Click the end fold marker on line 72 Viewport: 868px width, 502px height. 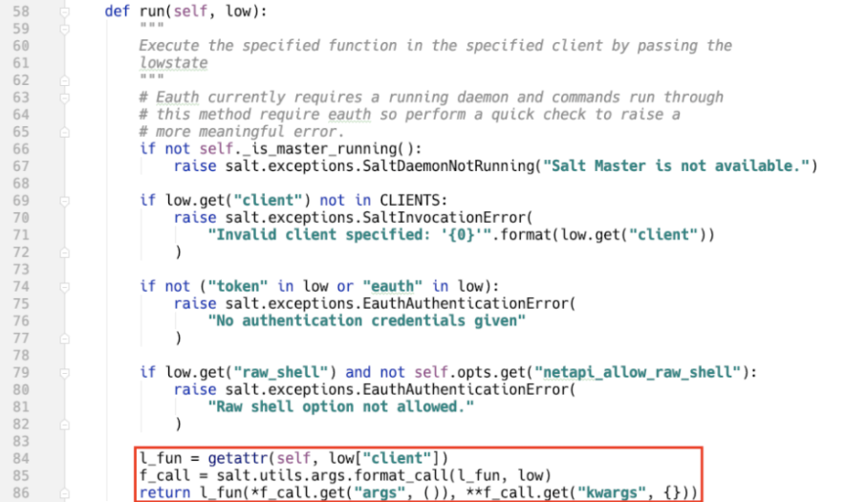pos(64,251)
